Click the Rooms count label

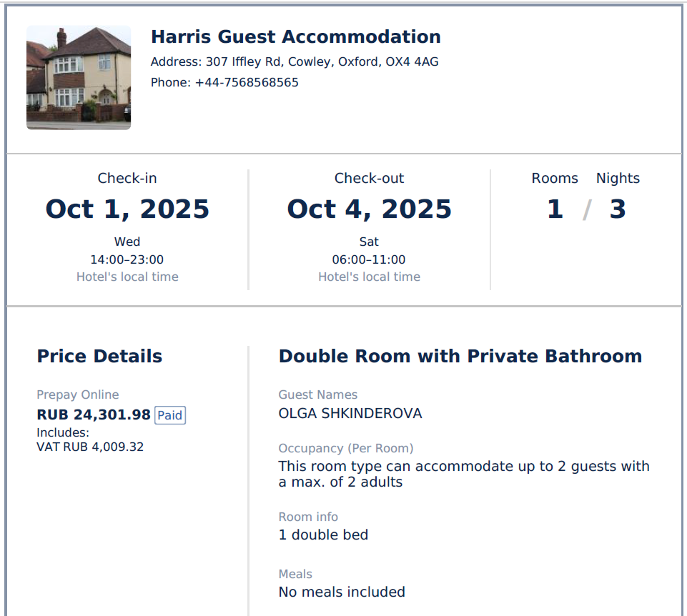coord(555,179)
